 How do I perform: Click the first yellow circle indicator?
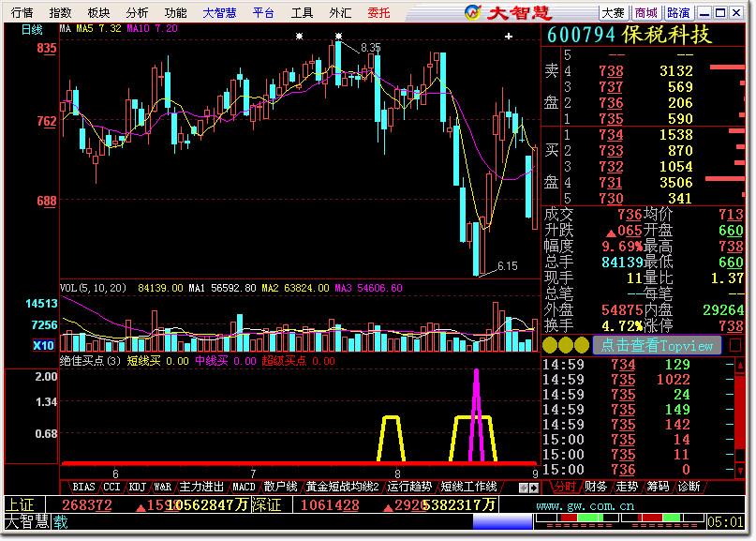[551, 345]
